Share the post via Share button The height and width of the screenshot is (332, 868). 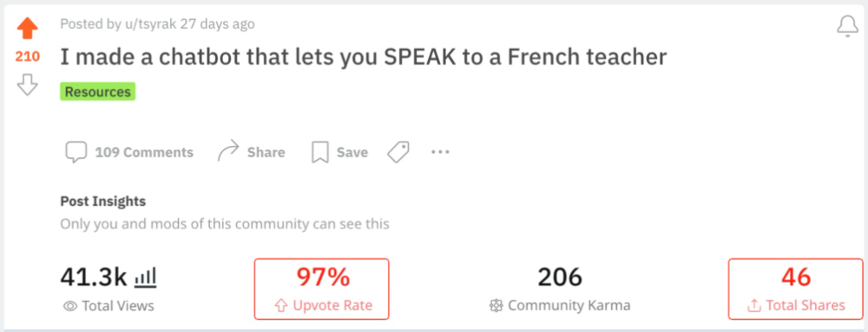pos(252,151)
